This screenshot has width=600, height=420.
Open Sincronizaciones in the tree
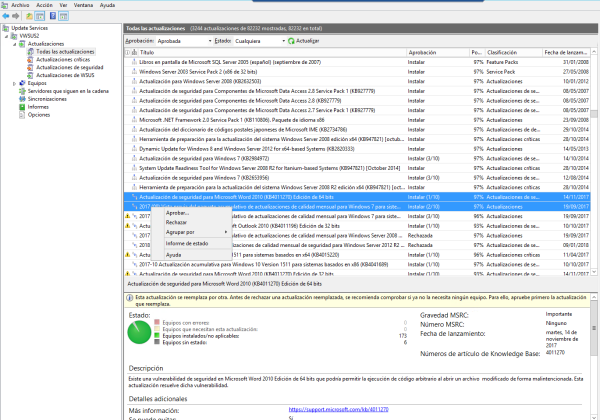click(47, 99)
